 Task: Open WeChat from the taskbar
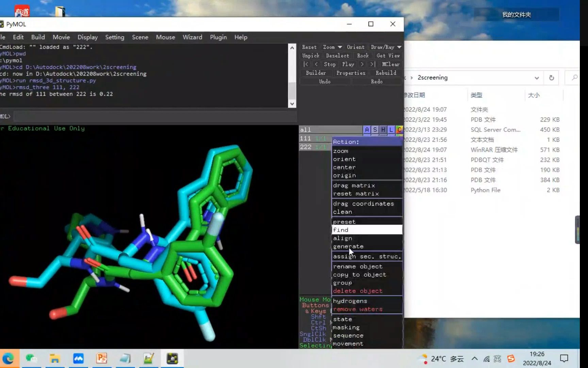tap(31, 358)
